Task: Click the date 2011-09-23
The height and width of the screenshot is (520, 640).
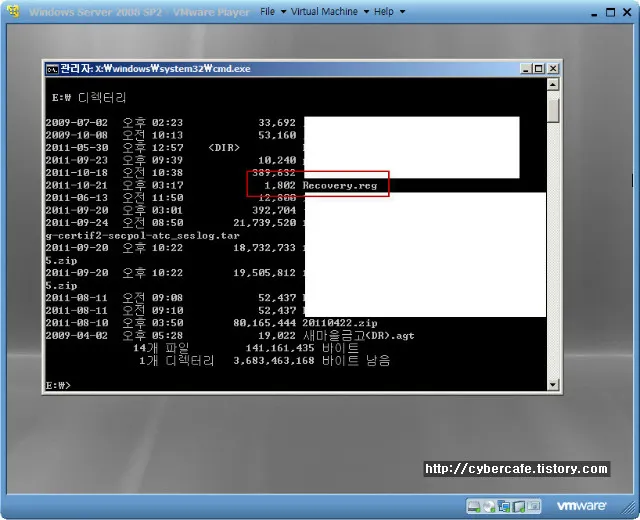Action: pos(77,160)
